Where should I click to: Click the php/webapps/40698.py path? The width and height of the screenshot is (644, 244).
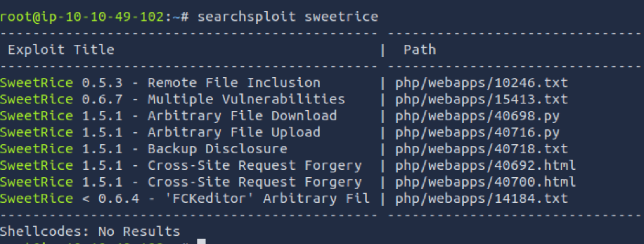(x=477, y=116)
